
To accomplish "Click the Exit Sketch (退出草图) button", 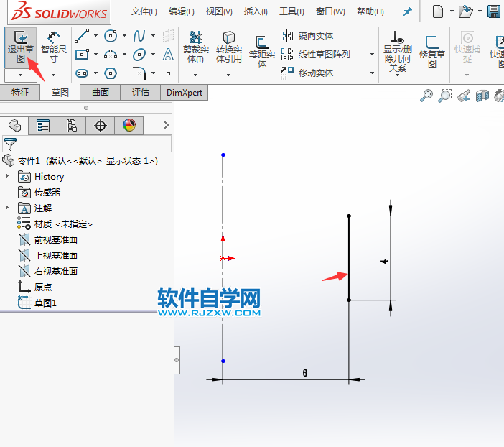I will pyautogui.click(x=21, y=47).
